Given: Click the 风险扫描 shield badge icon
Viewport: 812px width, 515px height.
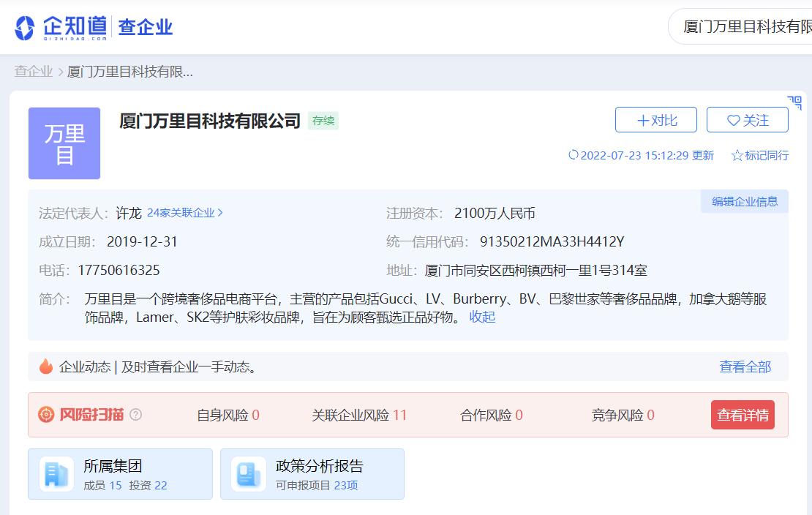Looking at the screenshot, I should [45, 414].
